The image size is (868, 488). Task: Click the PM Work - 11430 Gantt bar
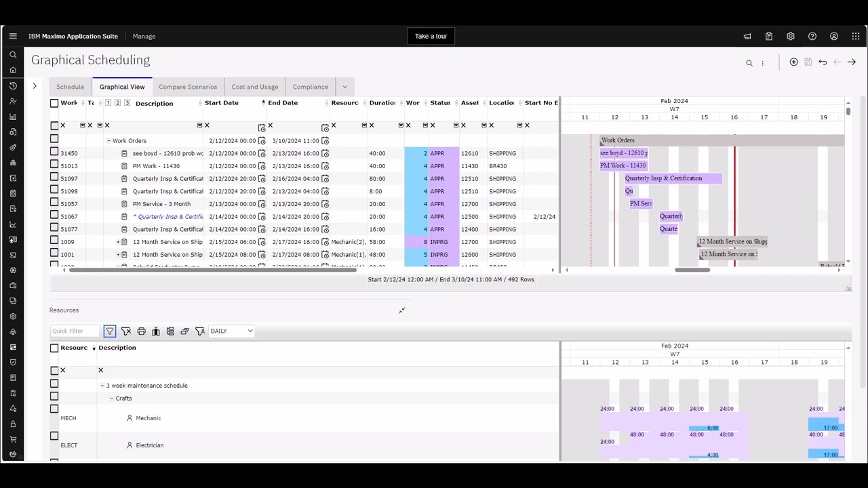tap(623, 165)
